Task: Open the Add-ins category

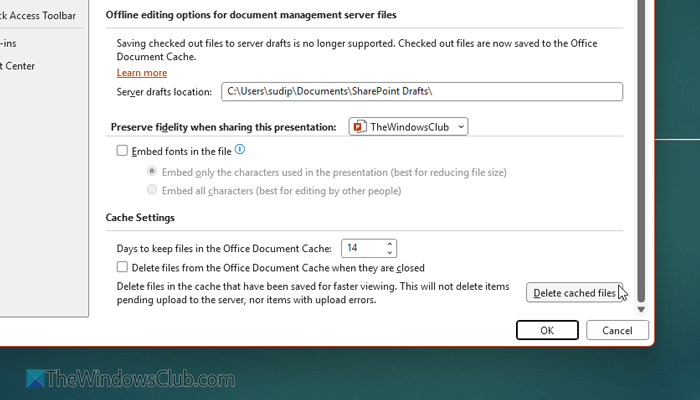Action: coord(10,42)
